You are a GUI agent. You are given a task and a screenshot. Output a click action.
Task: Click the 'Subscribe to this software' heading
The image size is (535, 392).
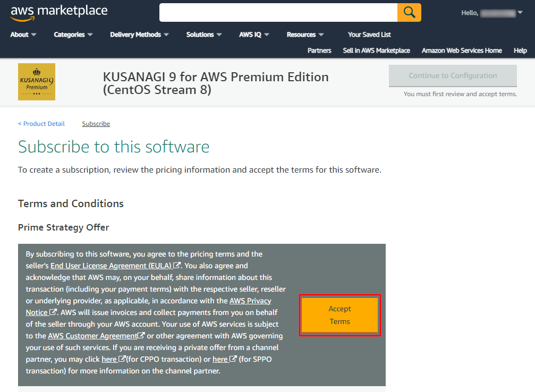click(x=114, y=147)
